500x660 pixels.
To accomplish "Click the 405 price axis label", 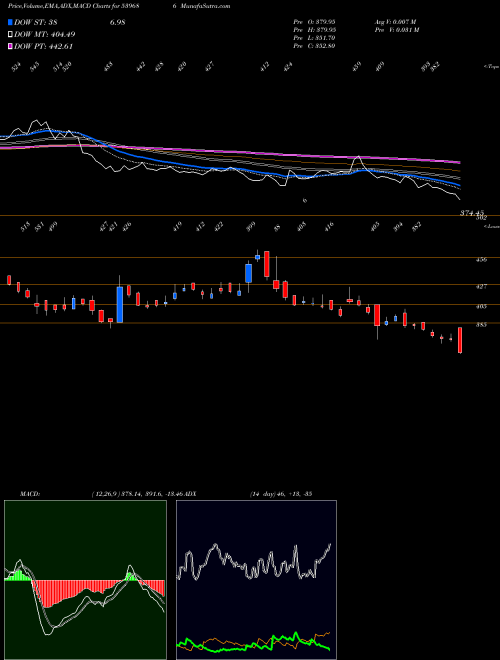I will click(481, 306).
